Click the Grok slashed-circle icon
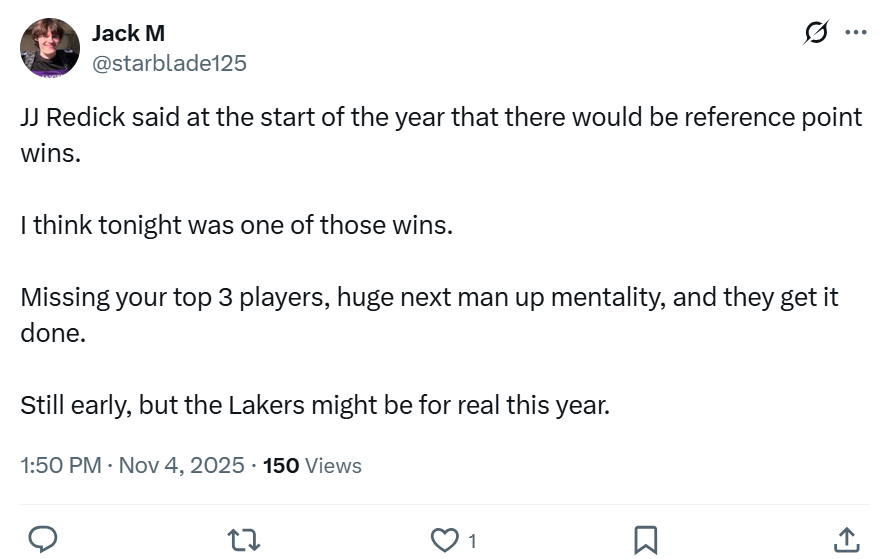 pyautogui.click(x=816, y=33)
